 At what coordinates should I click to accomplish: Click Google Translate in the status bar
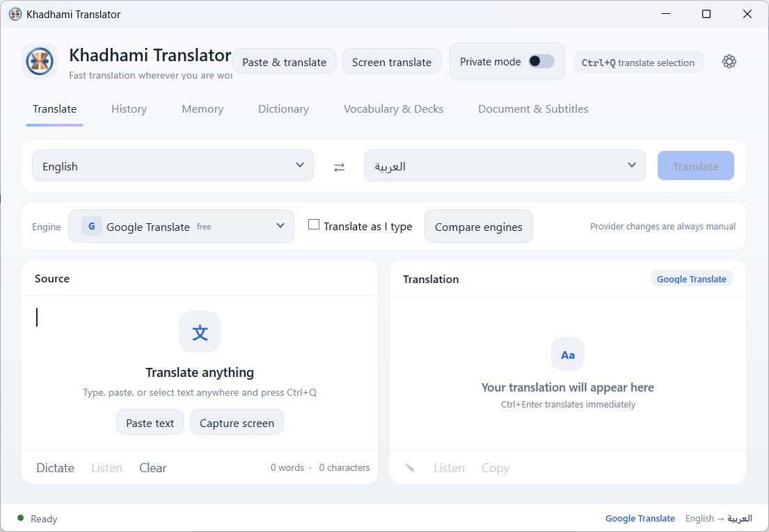(640, 518)
